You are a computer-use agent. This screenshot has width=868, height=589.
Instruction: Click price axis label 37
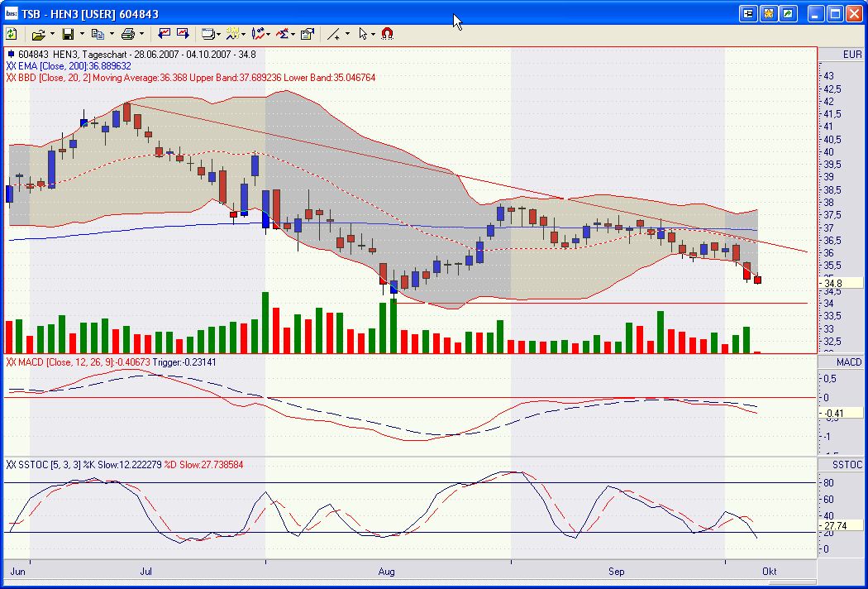(x=828, y=227)
